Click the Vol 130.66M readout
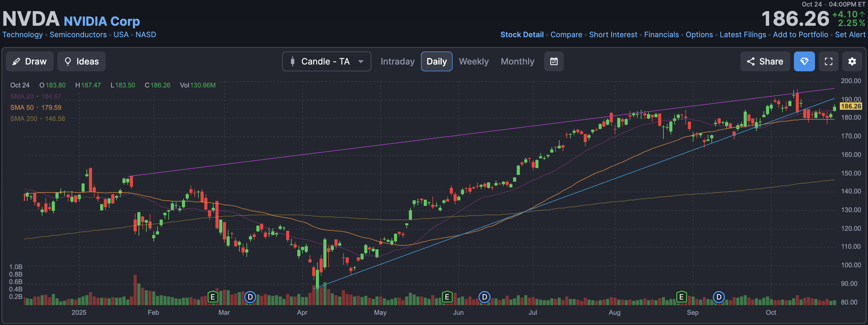 (x=198, y=85)
